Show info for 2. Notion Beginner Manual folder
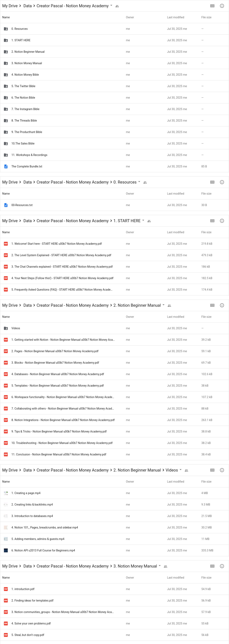The width and height of the screenshot is (229, 644). (222, 305)
